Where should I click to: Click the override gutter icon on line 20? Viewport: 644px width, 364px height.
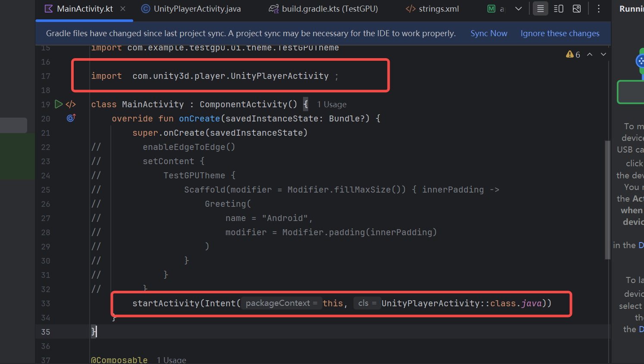71,118
